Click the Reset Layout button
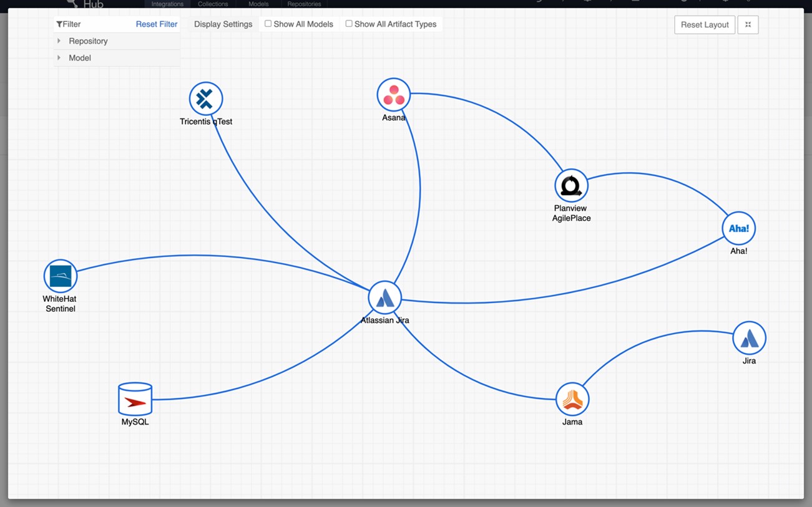Screen dimensions: 812x507 [705, 24]
